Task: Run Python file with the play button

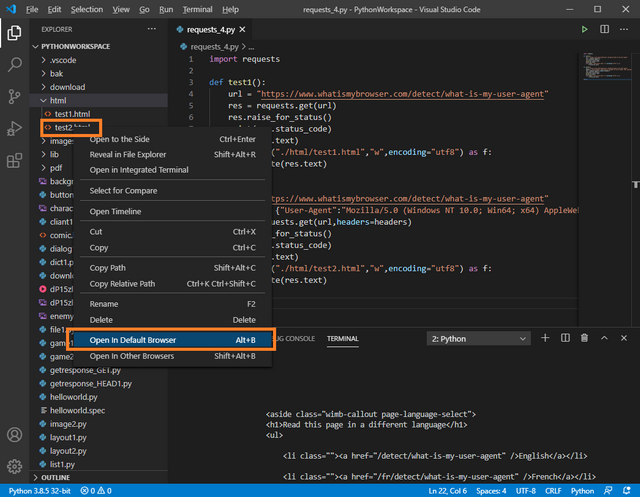Action: pos(584,29)
